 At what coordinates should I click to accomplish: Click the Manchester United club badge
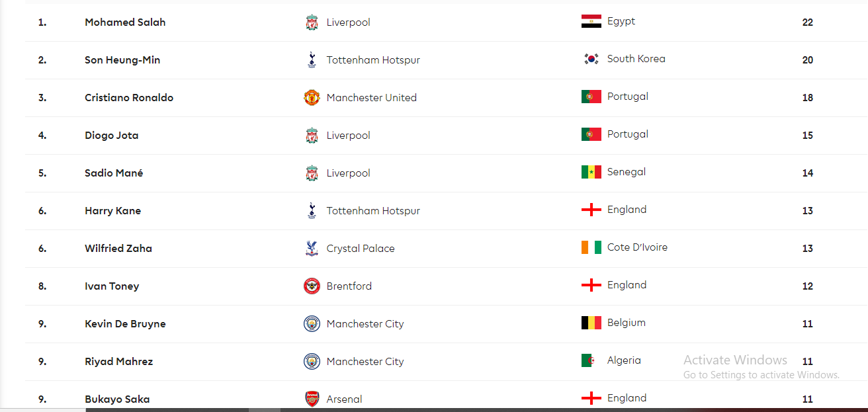(x=312, y=98)
